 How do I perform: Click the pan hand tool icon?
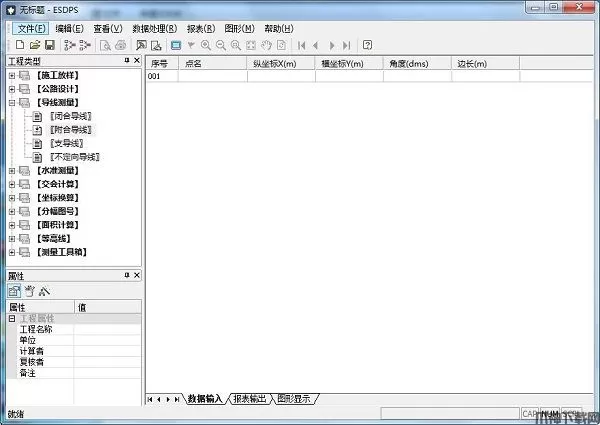[266, 45]
